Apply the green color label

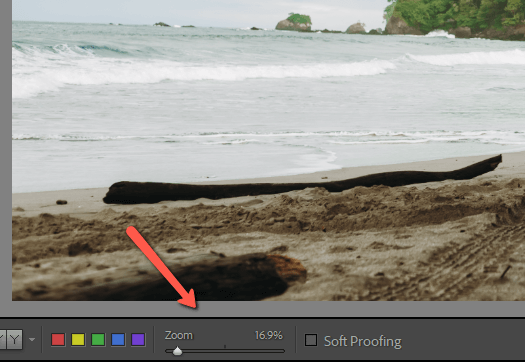click(x=98, y=340)
